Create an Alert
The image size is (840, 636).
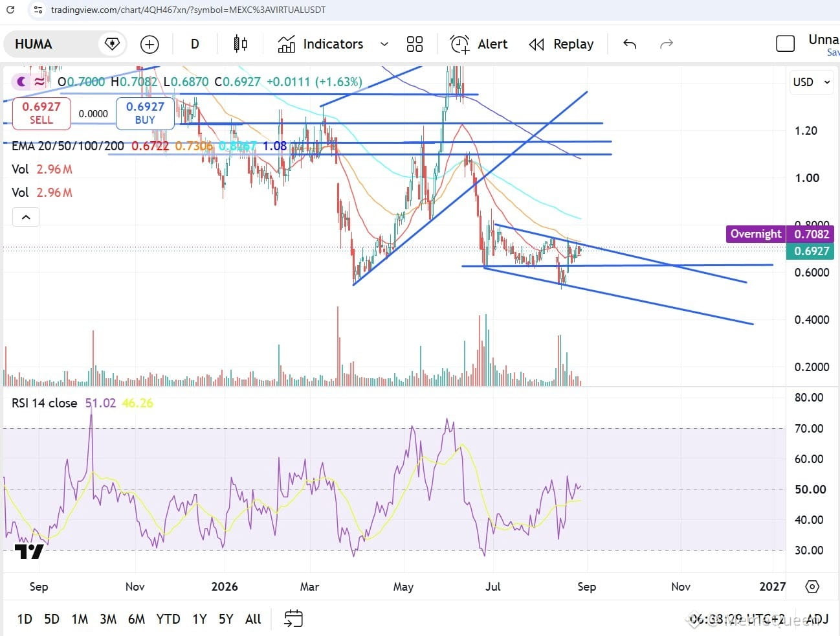pyautogui.click(x=479, y=44)
